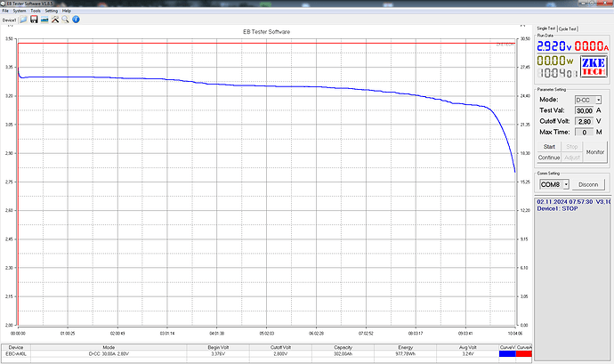Save data using the floppy disk icon

pos(34,20)
